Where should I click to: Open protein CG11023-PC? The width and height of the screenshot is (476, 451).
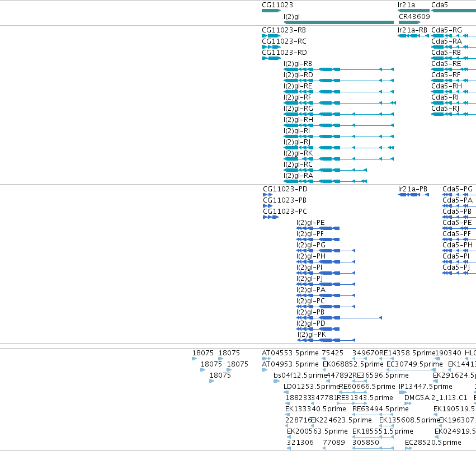click(285, 212)
